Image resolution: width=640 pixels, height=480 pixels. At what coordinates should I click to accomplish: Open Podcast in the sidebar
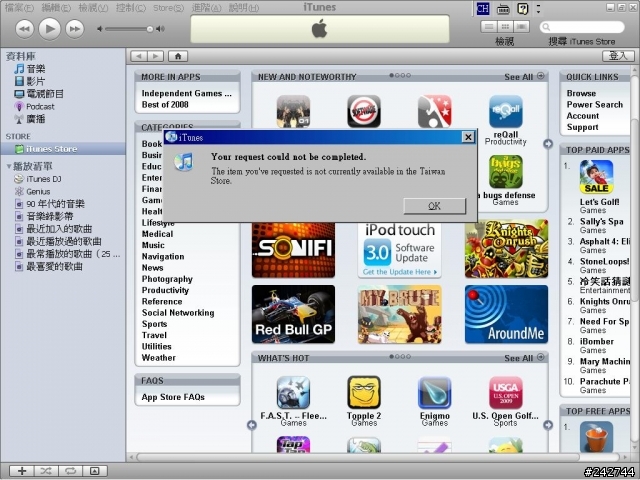click(34, 107)
